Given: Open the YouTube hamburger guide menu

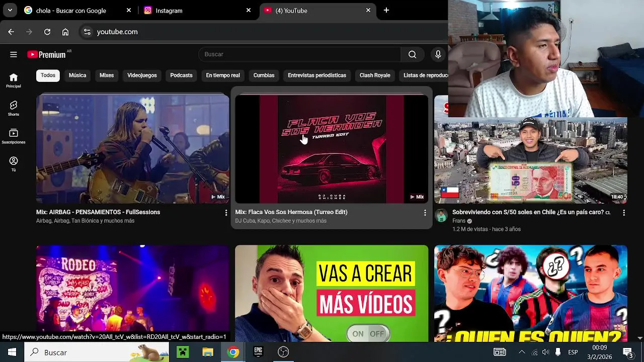Looking at the screenshot, I should [14, 54].
